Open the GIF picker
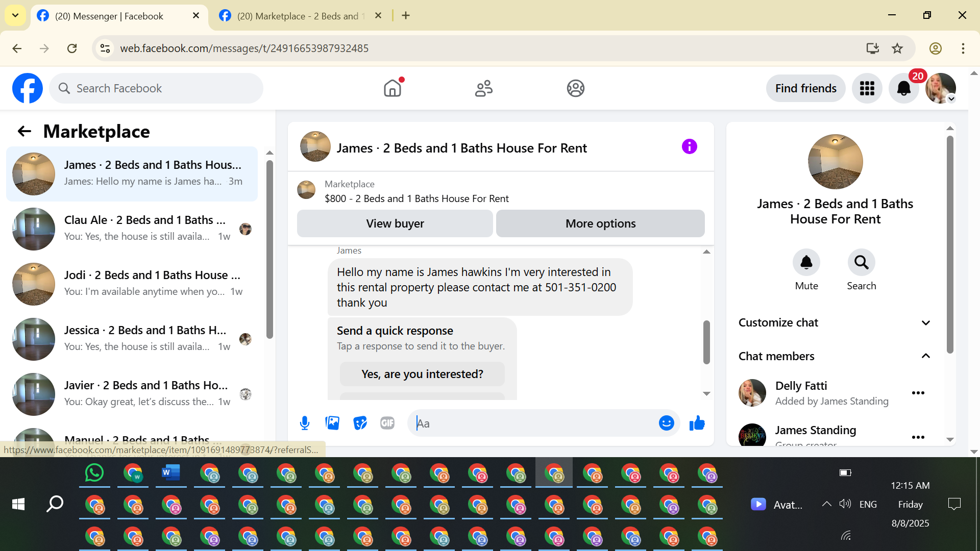 tap(387, 423)
